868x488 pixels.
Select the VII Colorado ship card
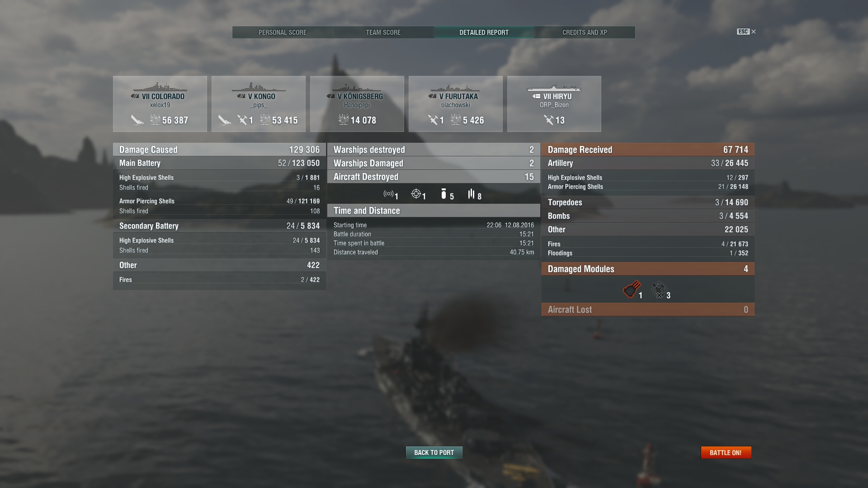tap(160, 104)
